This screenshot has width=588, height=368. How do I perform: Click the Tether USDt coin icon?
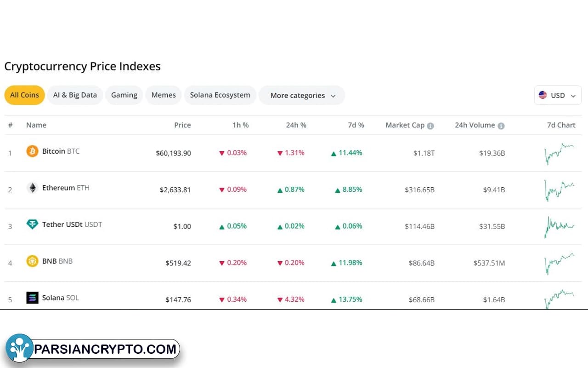[x=32, y=224]
